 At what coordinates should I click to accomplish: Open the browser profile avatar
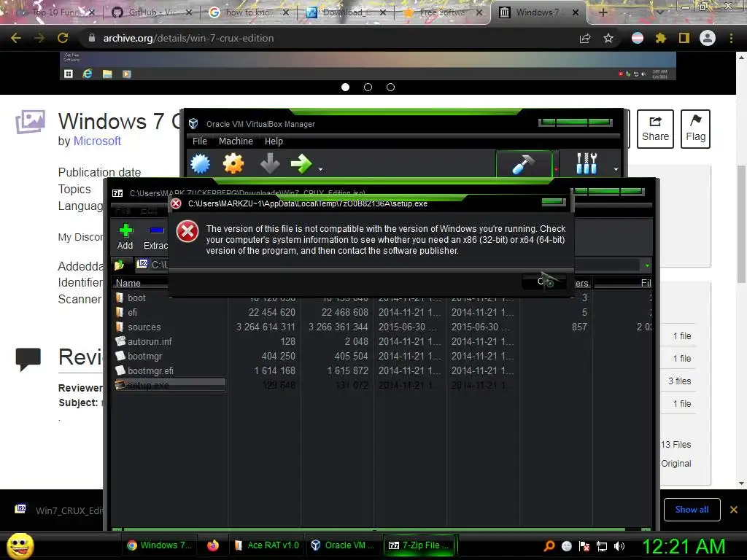pos(708,38)
